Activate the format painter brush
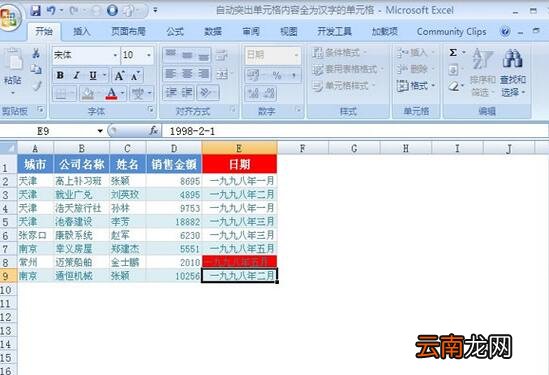This screenshot has height=375, width=549. pyautogui.click(x=36, y=85)
